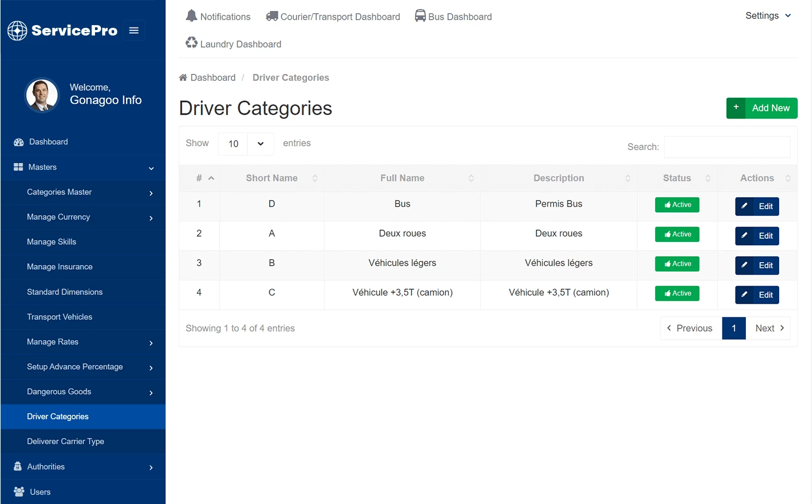Click the Edit pencil icon for Bus row
The height and width of the screenshot is (504, 812).
point(744,206)
